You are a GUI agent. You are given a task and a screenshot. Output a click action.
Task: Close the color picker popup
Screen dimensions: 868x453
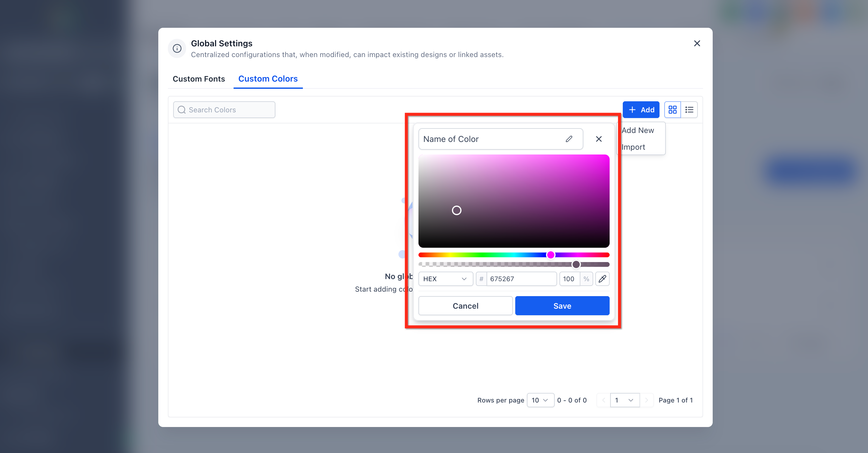[599, 139]
